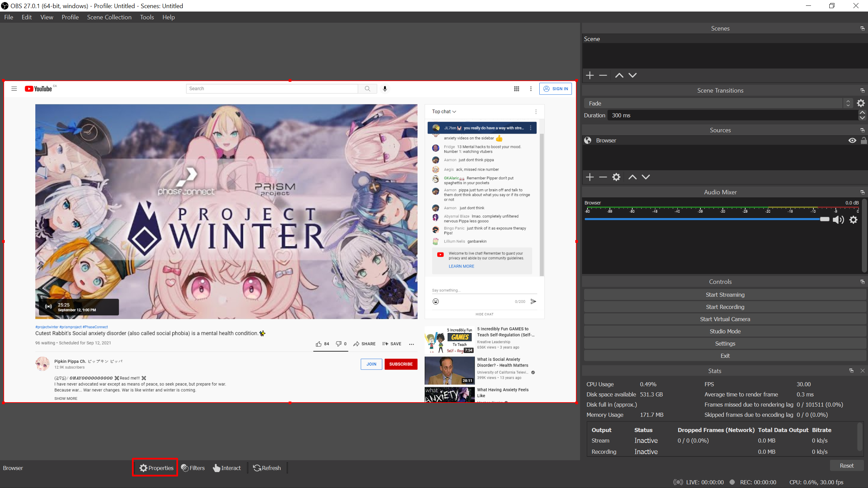Add a new source with the plus icon
This screenshot has height=488, width=868.
pyautogui.click(x=590, y=177)
